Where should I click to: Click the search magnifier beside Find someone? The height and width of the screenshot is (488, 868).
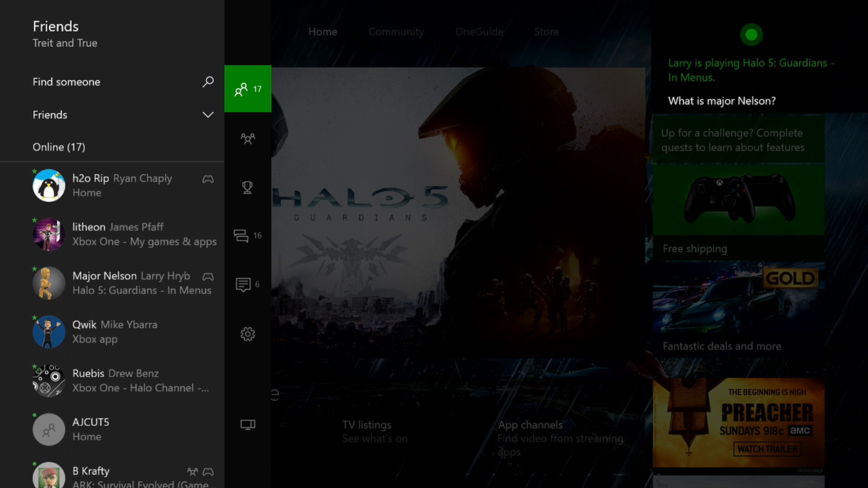(x=208, y=81)
